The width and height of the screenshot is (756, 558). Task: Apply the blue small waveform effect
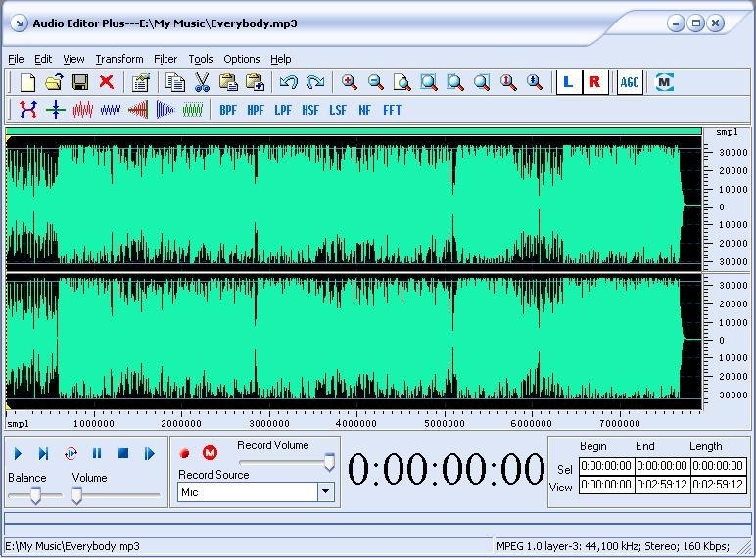click(111, 110)
